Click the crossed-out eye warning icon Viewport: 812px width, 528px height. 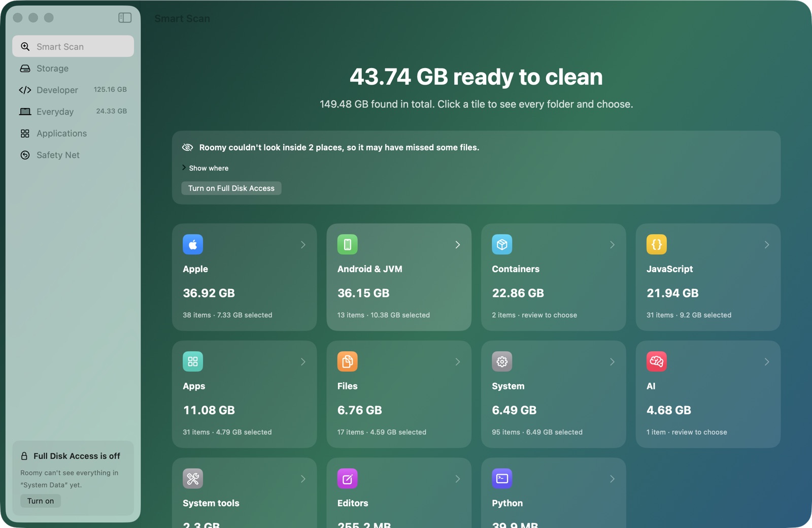pos(188,147)
